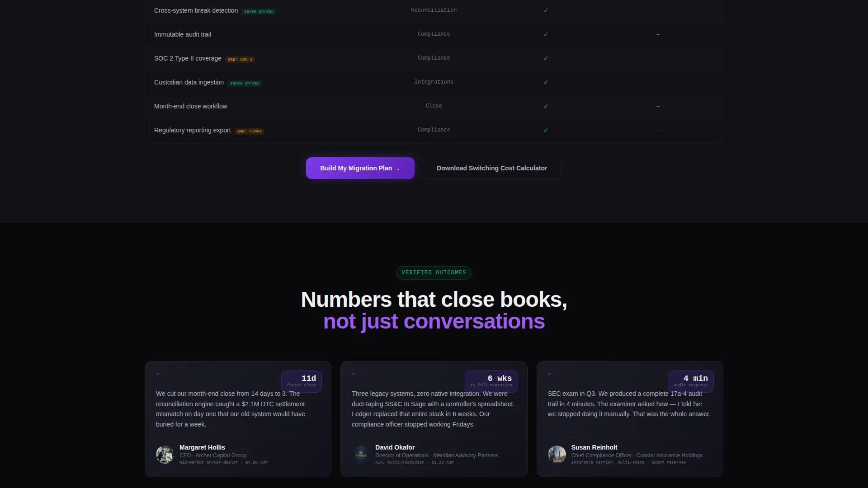Select the 'gap: FINRA' badge
868x488 pixels.
(x=250, y=131)
